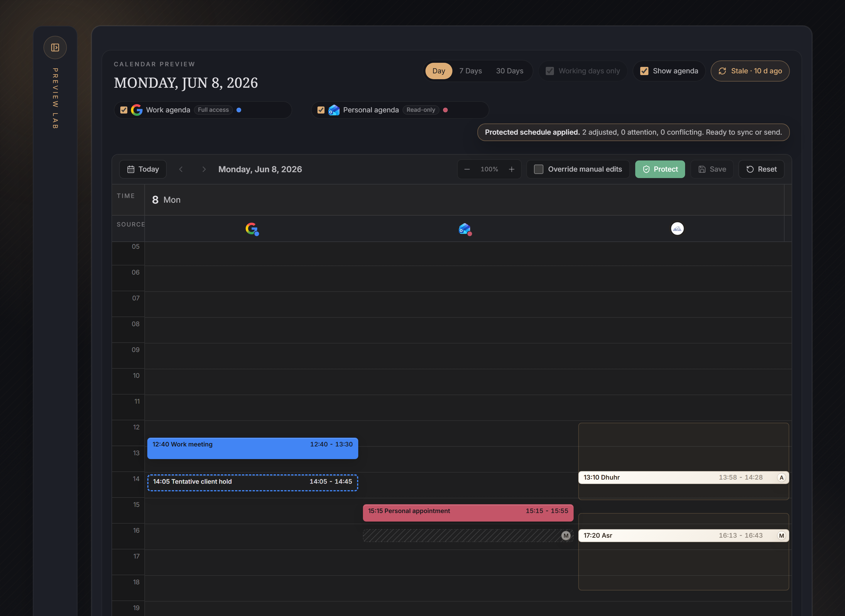Screen dimensions: 845x616
Task: Toggle the Work agenda checkbox
Action: [x=124, y=110]
